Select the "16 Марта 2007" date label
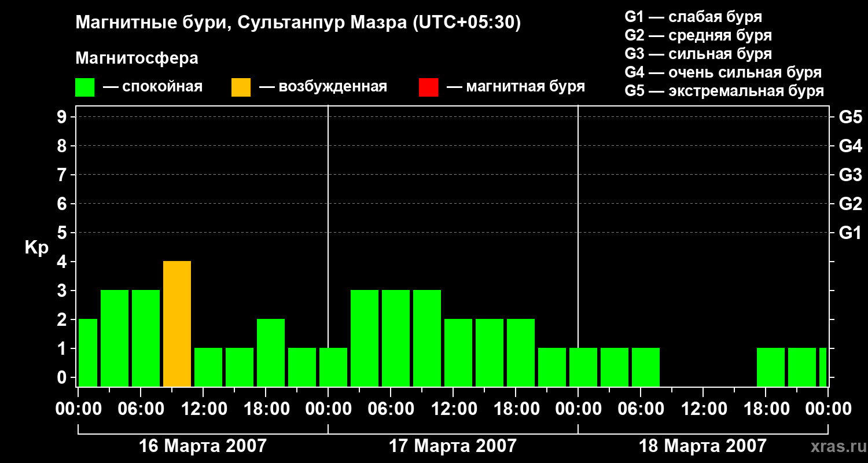This screenshot has height=463, width=868. (203, 446)
